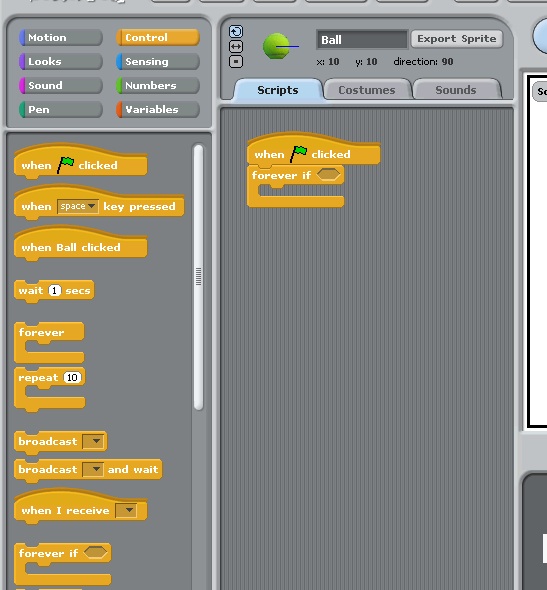Click the green flag in the script area block

[298, 154]
